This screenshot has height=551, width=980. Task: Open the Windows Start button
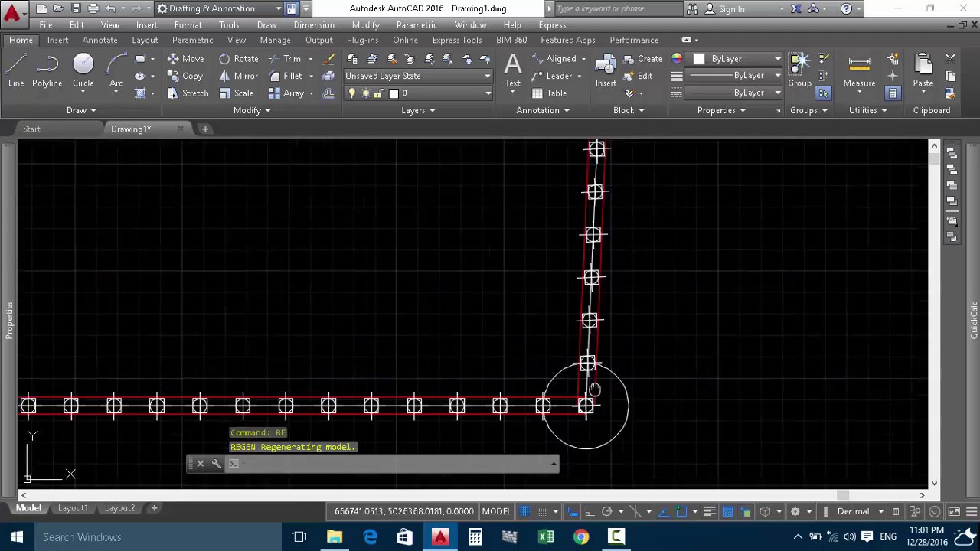click(x=17, y=536)
